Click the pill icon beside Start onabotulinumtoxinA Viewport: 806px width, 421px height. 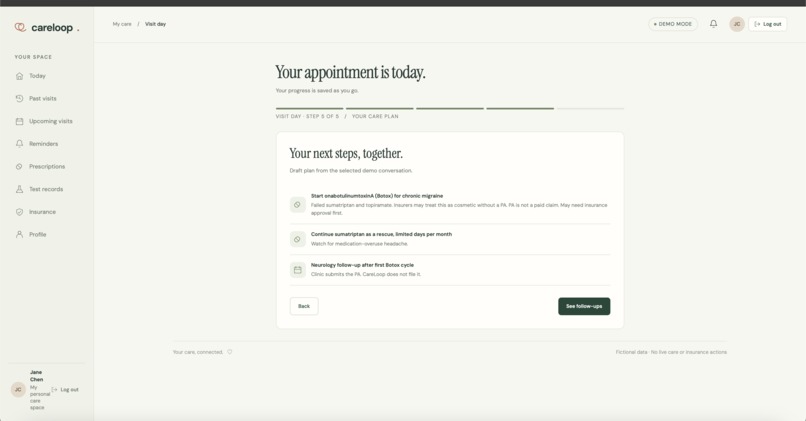pyautogui.click(x=298, y=205)
